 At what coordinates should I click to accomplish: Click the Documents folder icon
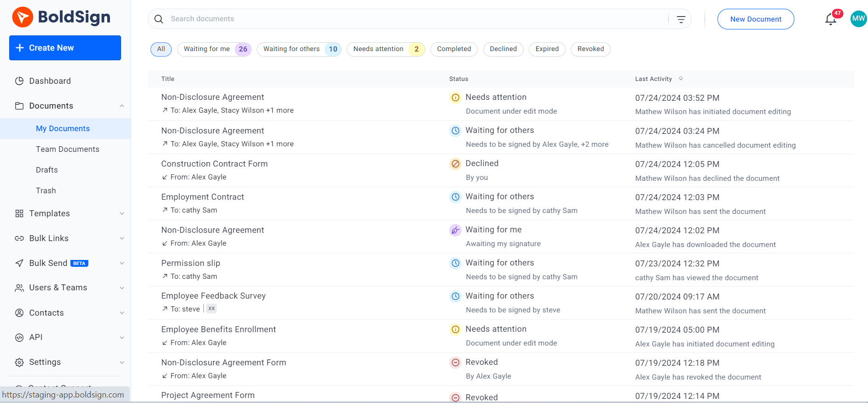pyautogui.click(x=19, y=106)
